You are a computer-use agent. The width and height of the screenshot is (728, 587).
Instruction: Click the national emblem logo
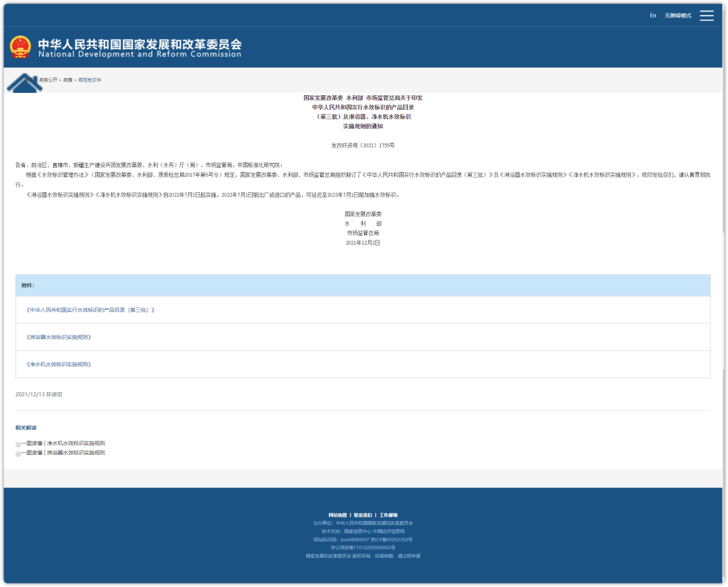[20, 47]
